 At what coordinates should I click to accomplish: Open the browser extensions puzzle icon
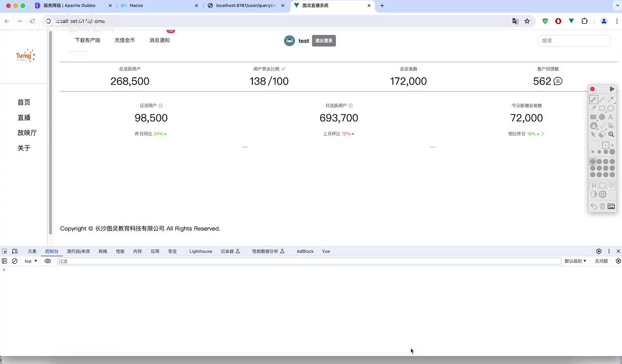tap(585, 21)
